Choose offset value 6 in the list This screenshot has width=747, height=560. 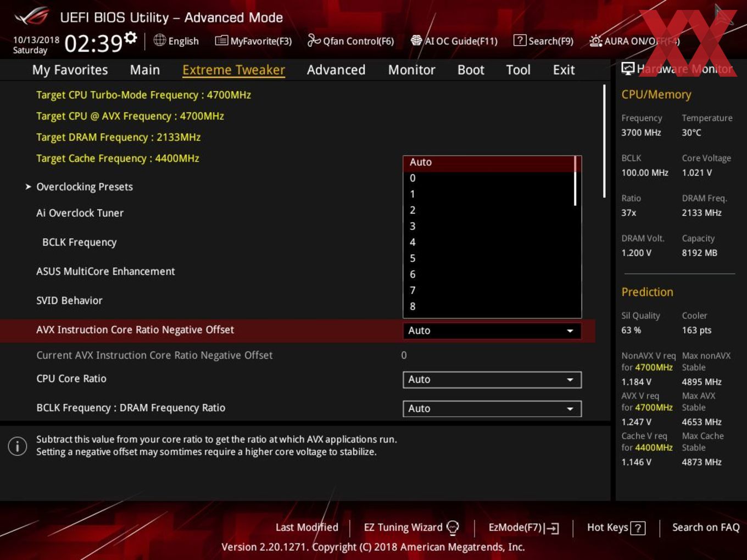coord(489,274)
